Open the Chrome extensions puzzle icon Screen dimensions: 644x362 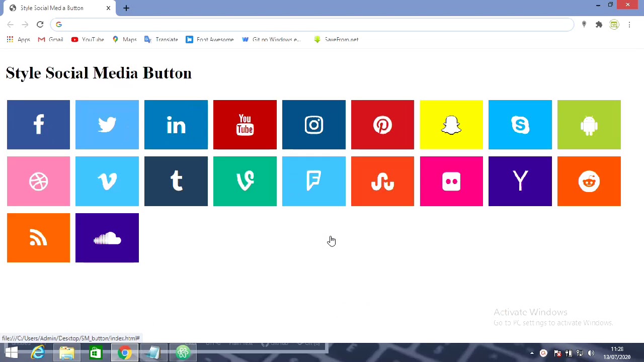point(599,24)
